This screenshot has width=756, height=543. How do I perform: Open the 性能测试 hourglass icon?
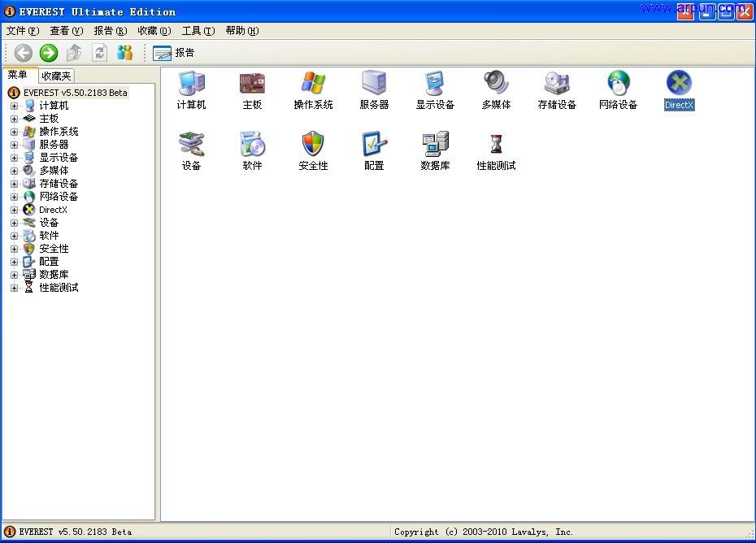pos(496,145)
